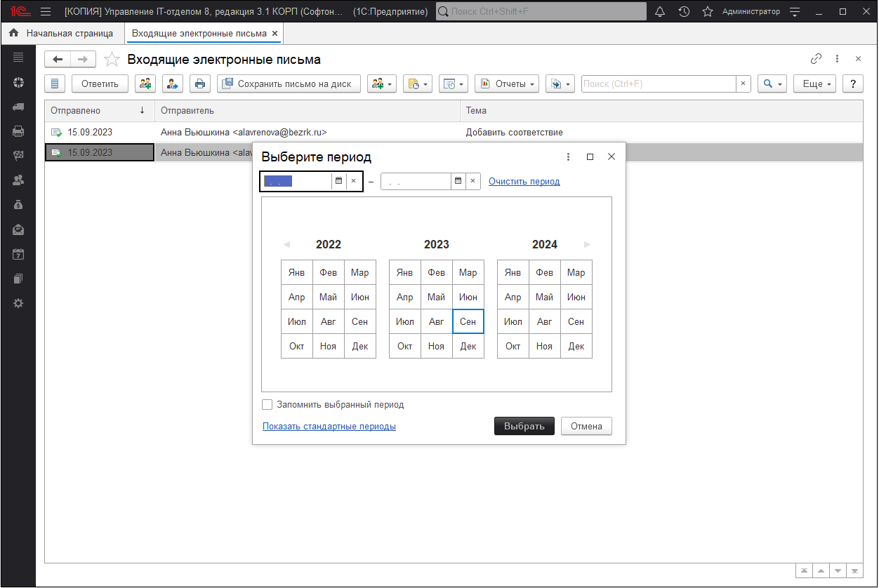Click the notifications bell icon
This screenshot has width=879, height=588.
[660, 12]
